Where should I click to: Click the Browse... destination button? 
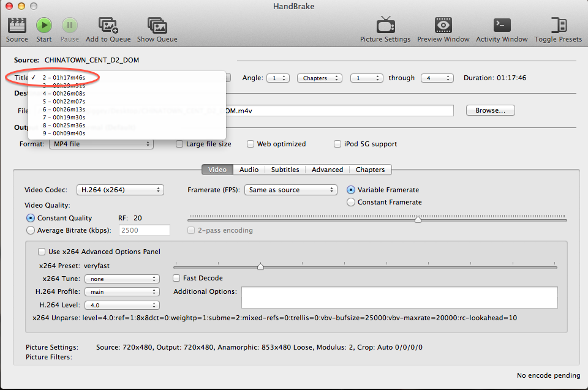pyautogui.click(x=490, y=110)
